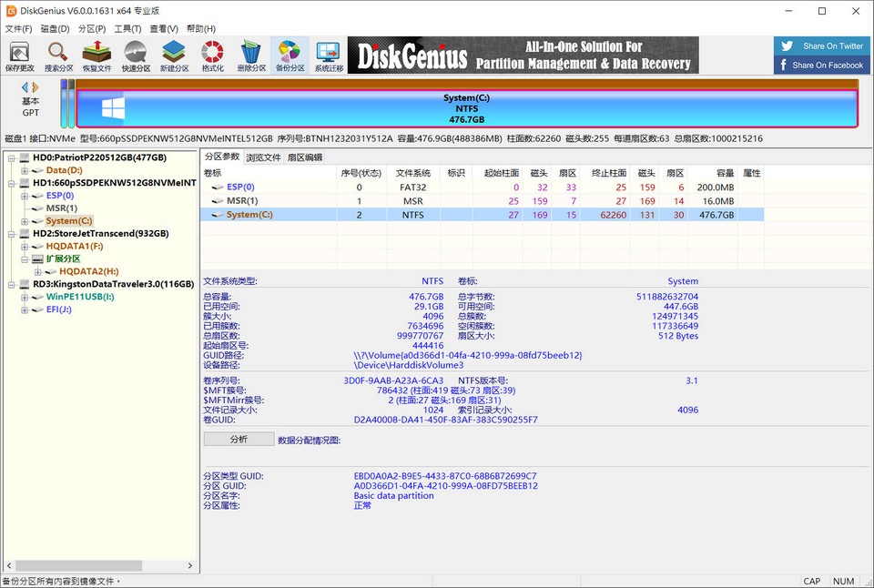Select the 新建分区 (New Partition) icon
The width and height of the screenshot is (874, 588).
pos(174,56)
